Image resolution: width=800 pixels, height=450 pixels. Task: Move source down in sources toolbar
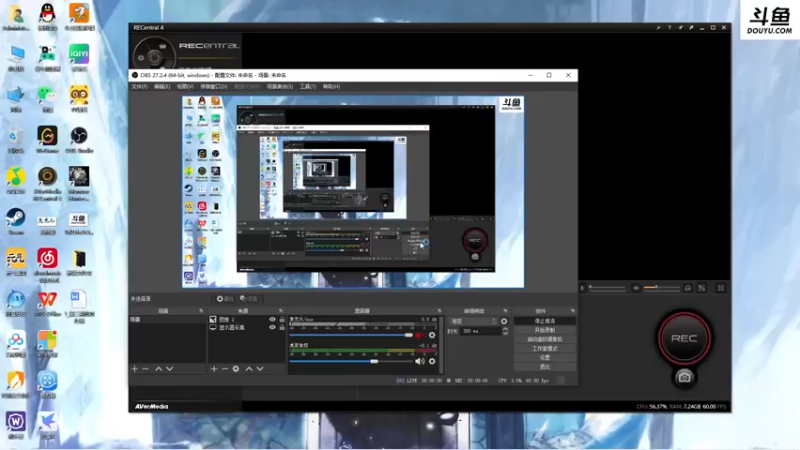point(260,368)
